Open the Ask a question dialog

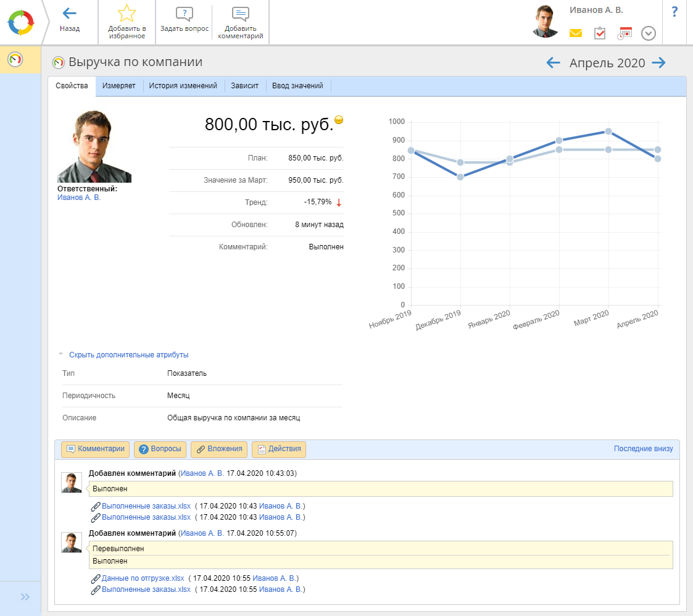184,15
